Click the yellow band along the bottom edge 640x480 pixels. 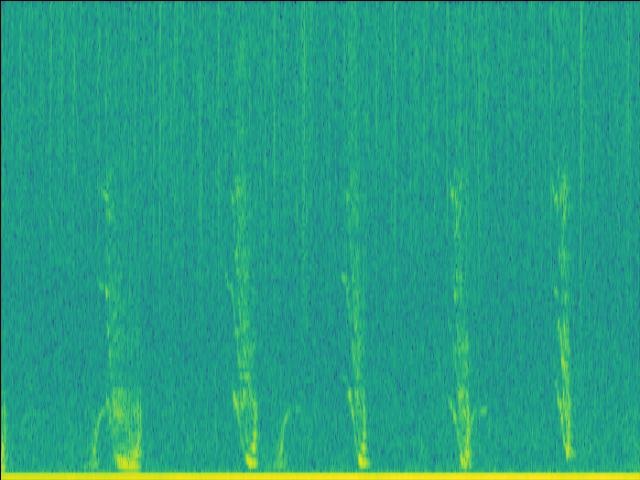[320, 475]
